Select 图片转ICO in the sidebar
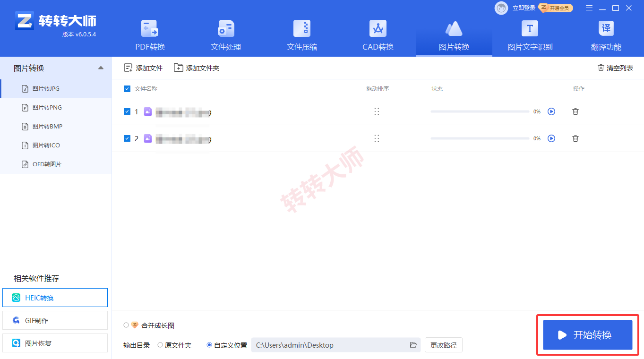Screen dimensions: 644x359 point(56,145)
